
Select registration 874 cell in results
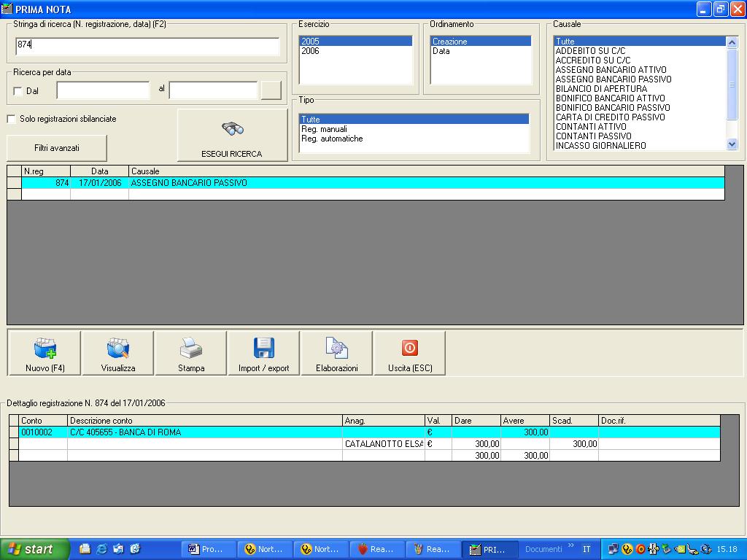tap(46, 183)
